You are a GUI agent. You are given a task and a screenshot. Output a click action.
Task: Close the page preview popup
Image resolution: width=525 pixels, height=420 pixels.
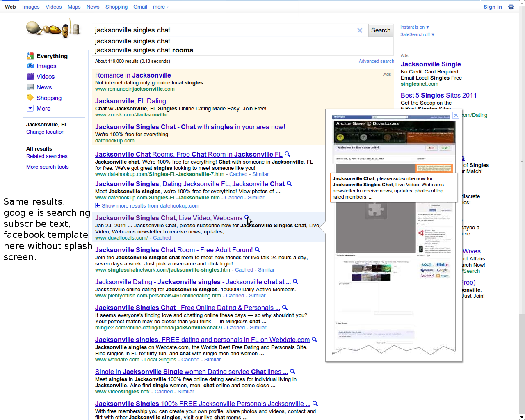tap(455, 115)
